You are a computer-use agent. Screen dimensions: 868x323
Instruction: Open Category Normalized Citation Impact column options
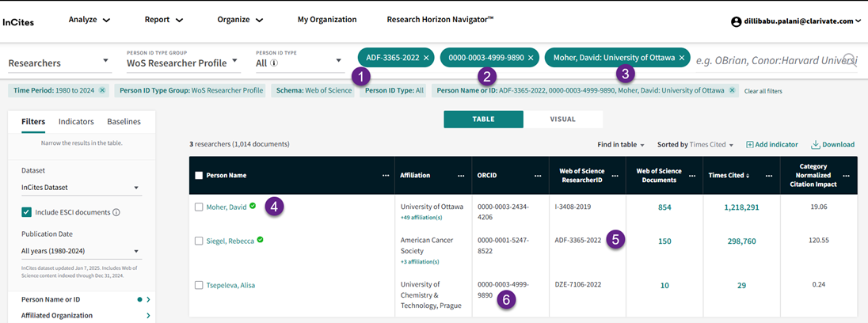tap(846, 175)
